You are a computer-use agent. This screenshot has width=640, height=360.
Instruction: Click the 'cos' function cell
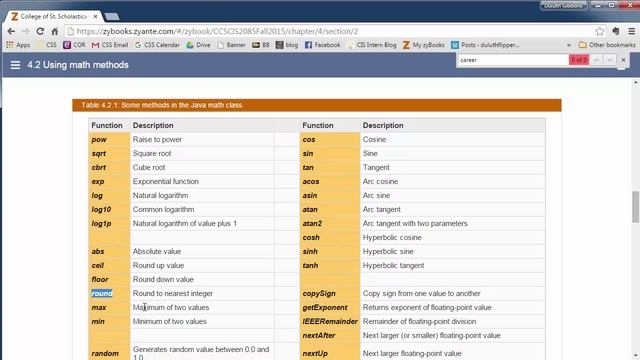[330, 140]
